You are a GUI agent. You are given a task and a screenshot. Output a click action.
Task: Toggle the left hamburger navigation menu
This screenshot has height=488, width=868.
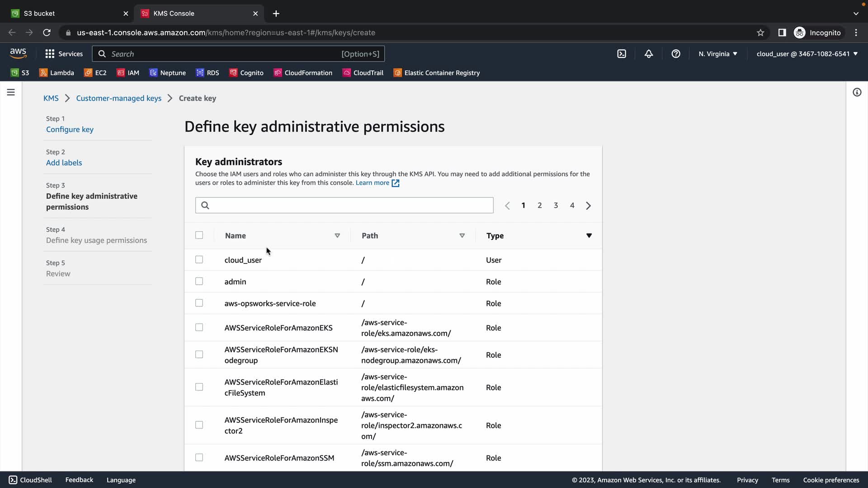11,92
